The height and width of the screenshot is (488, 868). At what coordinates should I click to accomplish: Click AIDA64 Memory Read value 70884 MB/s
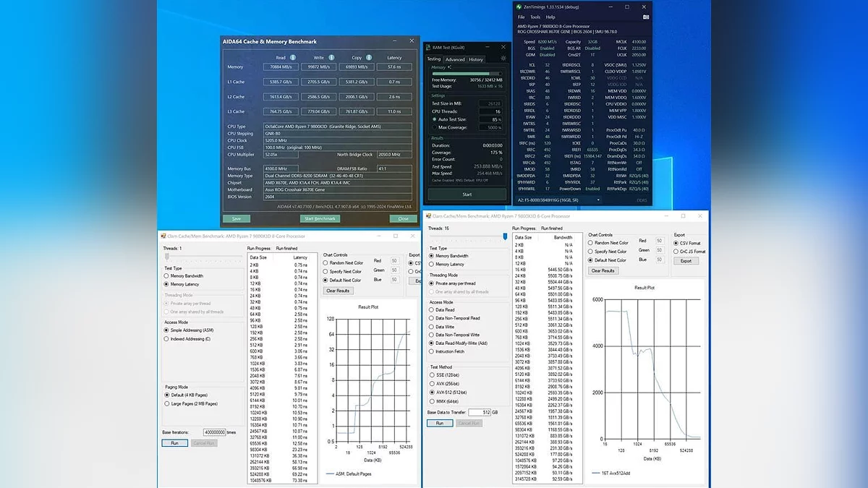tap(281, 67)
